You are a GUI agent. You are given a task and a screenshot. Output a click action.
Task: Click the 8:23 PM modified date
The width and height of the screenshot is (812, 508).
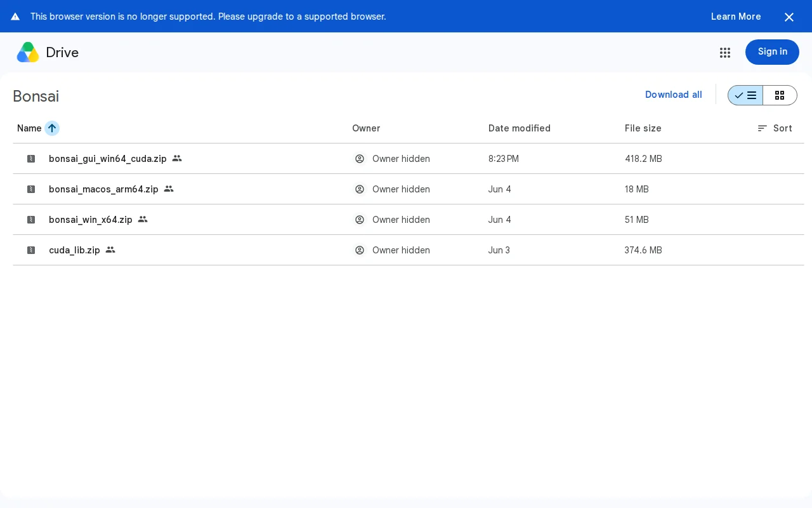coord(504,159)
